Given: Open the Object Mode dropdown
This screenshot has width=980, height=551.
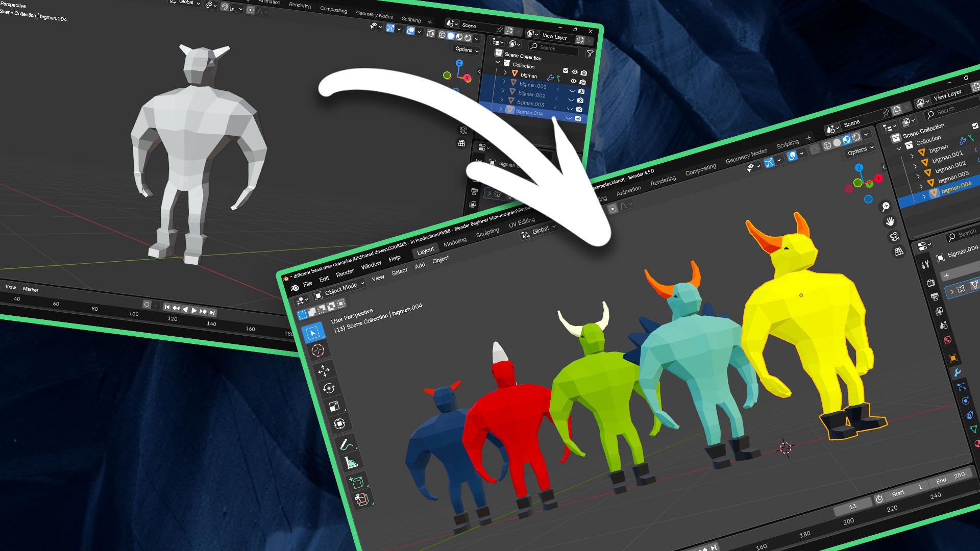Looking at the screenshot, I should [x=340, y=289].
